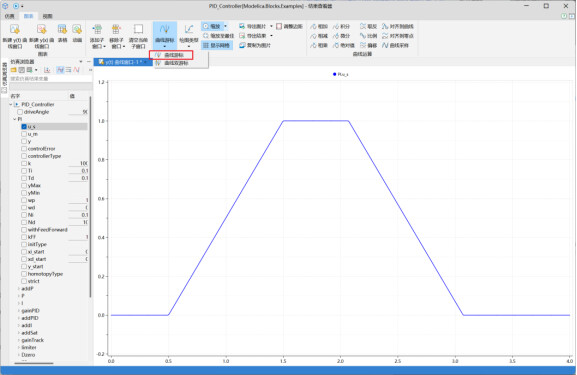577x375 pixels.
Task: Choose curve dual cursor (曲线双游标) menu entry
Action: (x=176, y=63)
